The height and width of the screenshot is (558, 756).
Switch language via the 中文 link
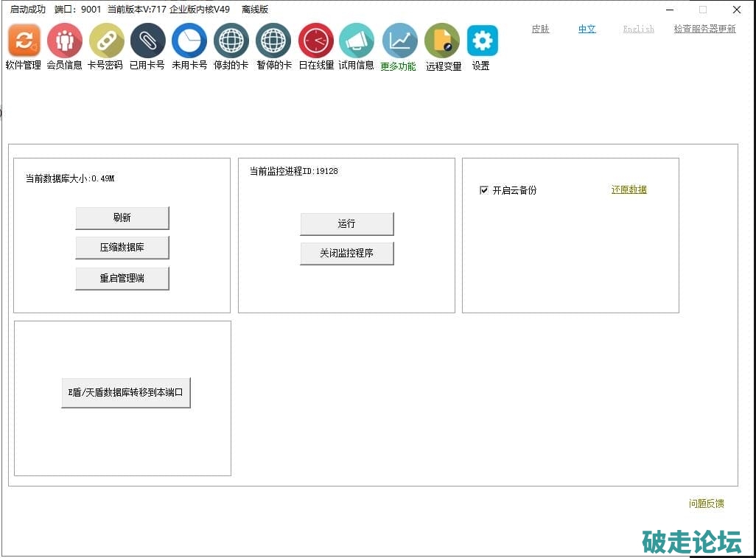587,29
